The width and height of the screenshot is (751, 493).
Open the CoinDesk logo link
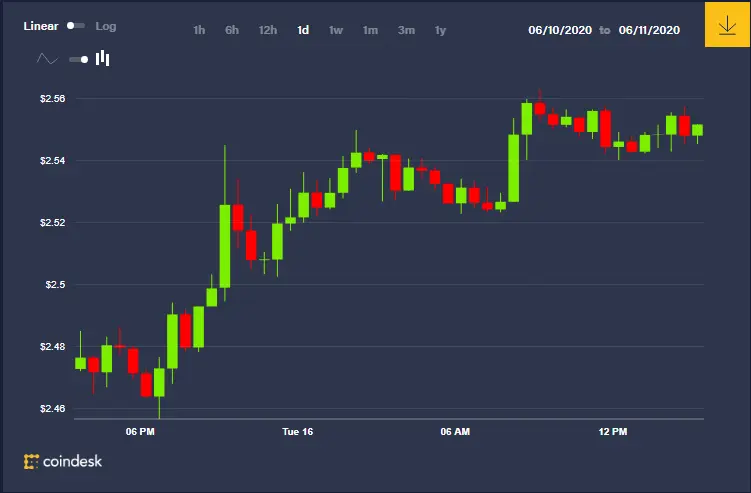[x=63, y=461]
